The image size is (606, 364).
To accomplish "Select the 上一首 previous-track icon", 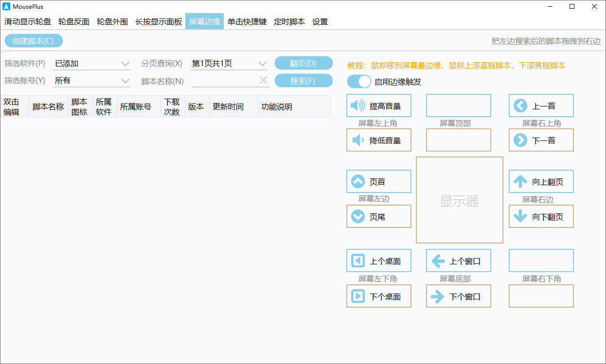I will coord(520,105).
